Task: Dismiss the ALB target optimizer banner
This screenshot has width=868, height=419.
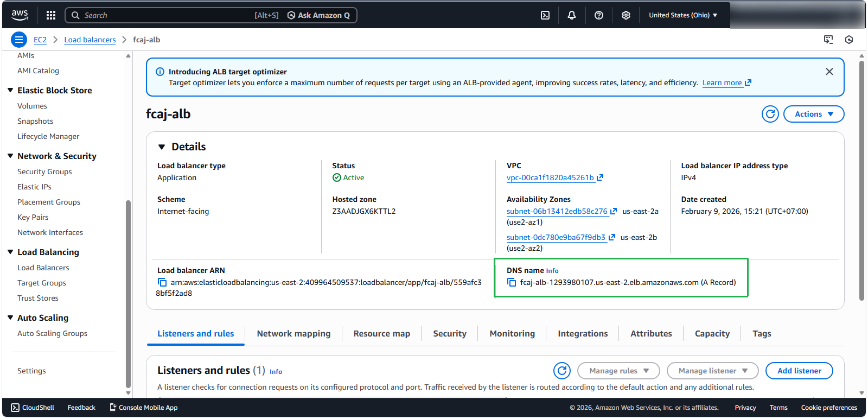Action: pyautogui.click(x=829, y=72)
